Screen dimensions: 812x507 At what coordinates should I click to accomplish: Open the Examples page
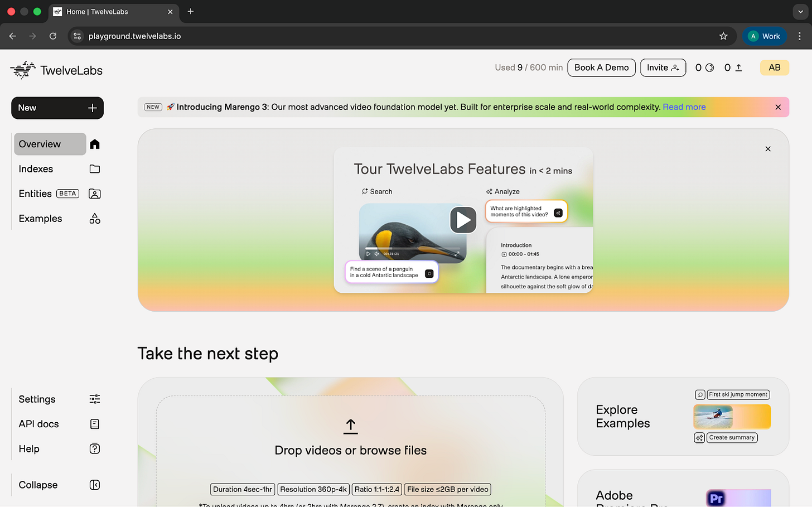coord(40,219)
